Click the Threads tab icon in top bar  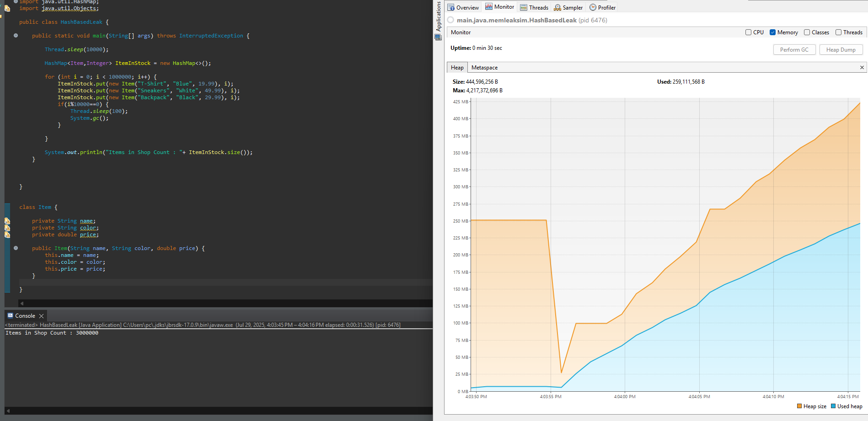pos(524,7)
